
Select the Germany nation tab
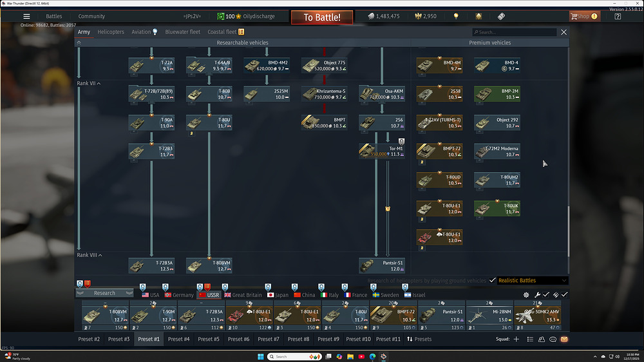point(178,295)
